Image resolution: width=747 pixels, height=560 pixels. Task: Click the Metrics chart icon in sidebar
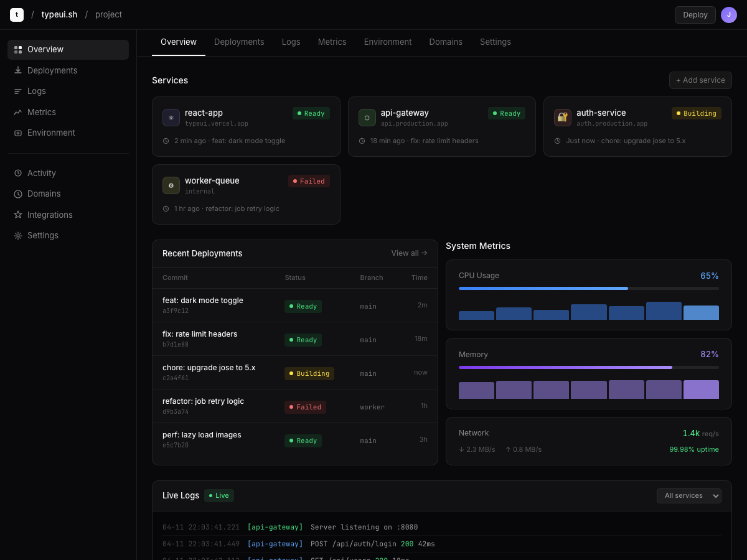pyautogui.click(x=18, y=112)
